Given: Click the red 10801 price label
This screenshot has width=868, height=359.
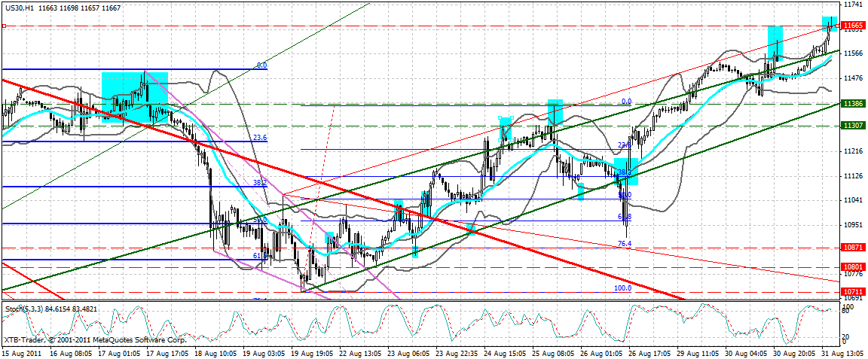Looking at the screenshot, I should click(x=851, y=267).
